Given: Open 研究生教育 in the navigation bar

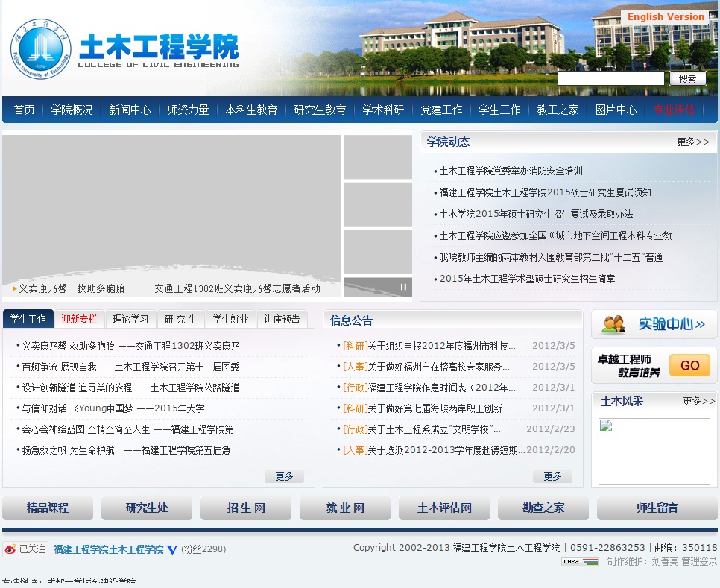Looking at the screenshot, I should coord(320,110).
